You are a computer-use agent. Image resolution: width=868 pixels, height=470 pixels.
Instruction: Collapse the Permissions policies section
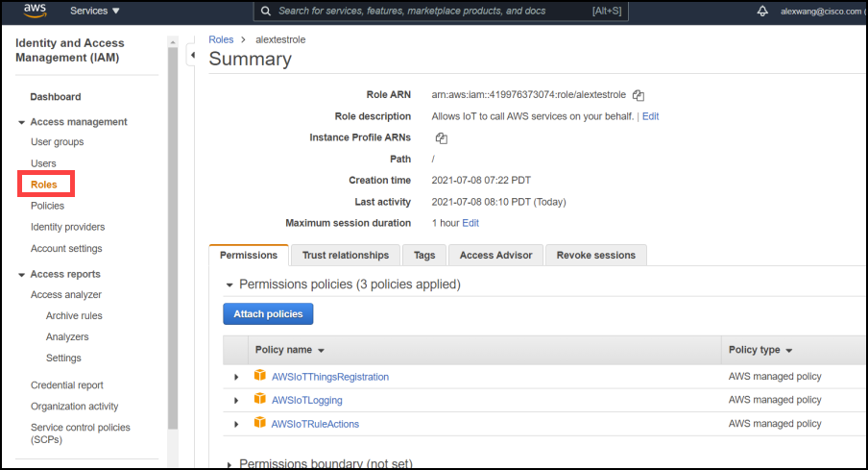point(229,284)
